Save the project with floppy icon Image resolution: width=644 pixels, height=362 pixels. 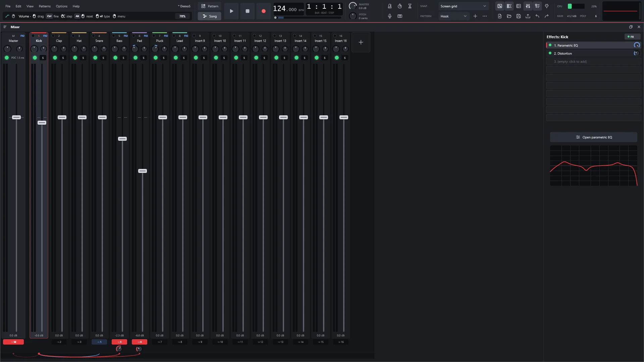(519, 16)
